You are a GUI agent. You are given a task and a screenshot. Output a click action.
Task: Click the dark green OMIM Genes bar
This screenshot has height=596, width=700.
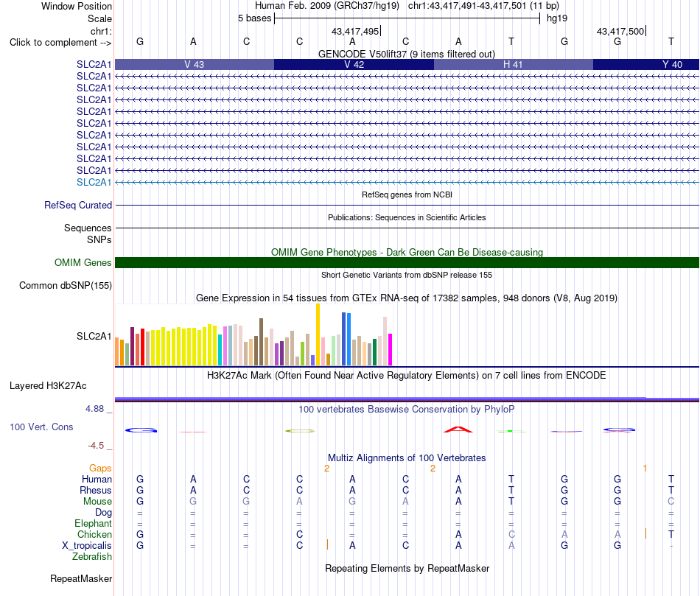point(407,262)
